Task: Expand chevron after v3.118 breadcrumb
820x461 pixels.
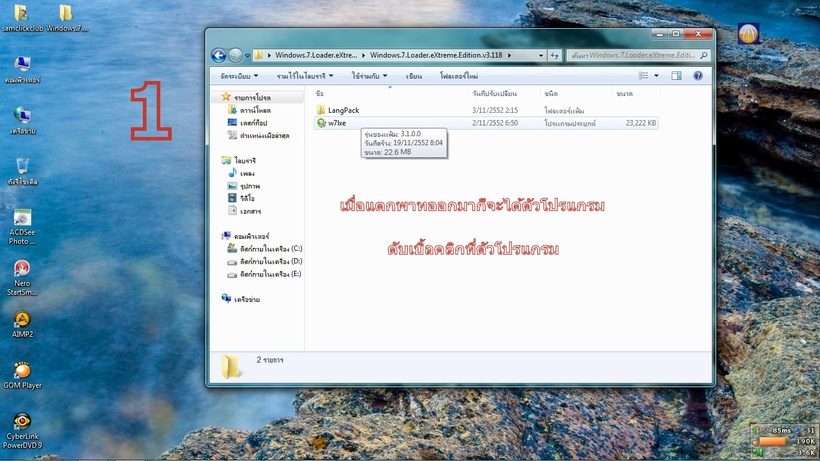Action: (x=509, y=55)
